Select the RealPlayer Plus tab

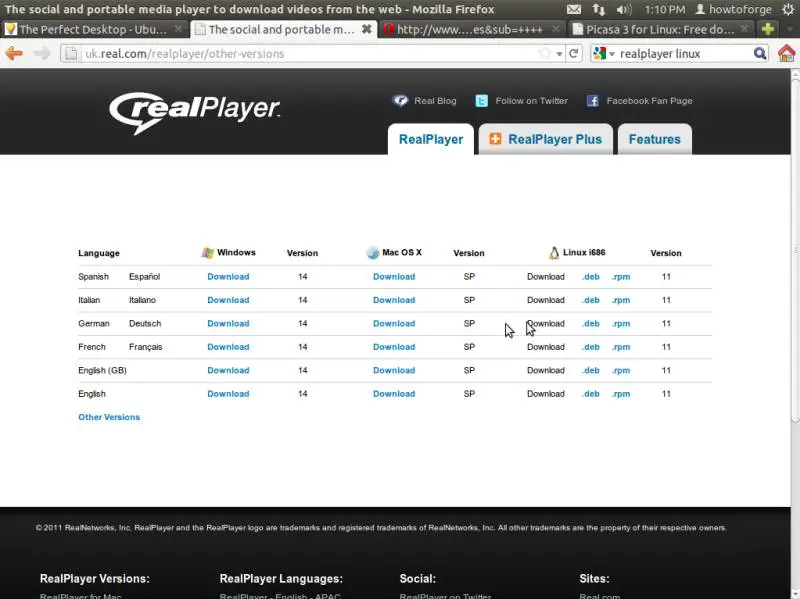tap(545, 139)
